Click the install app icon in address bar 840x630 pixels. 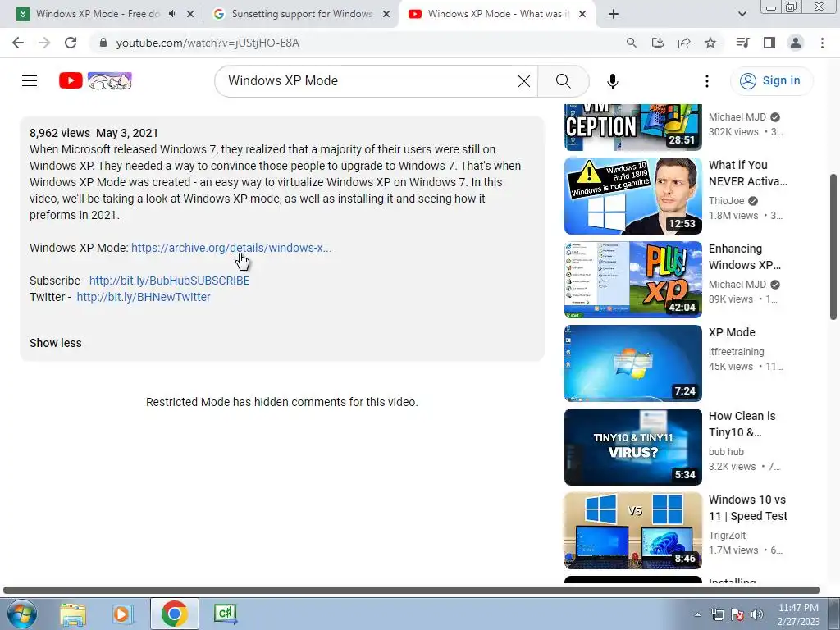[657, 43]
